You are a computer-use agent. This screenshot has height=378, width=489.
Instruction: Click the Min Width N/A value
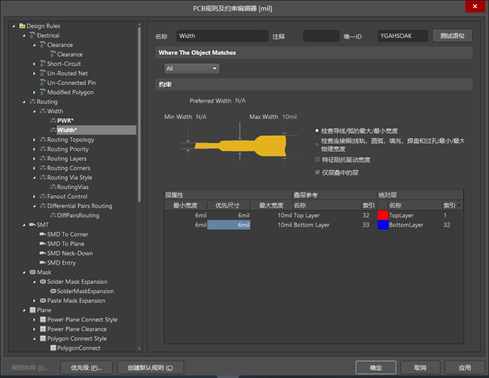[x=201, y=117]
